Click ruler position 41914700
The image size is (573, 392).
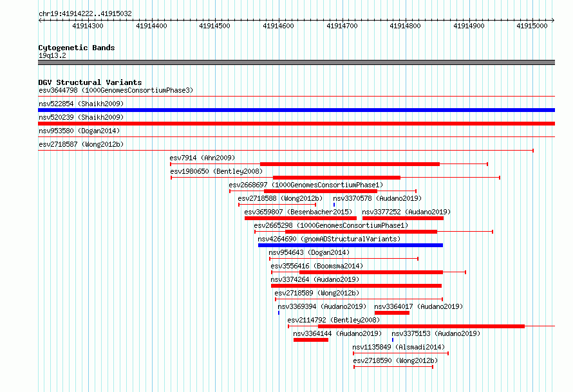[342, 26]
